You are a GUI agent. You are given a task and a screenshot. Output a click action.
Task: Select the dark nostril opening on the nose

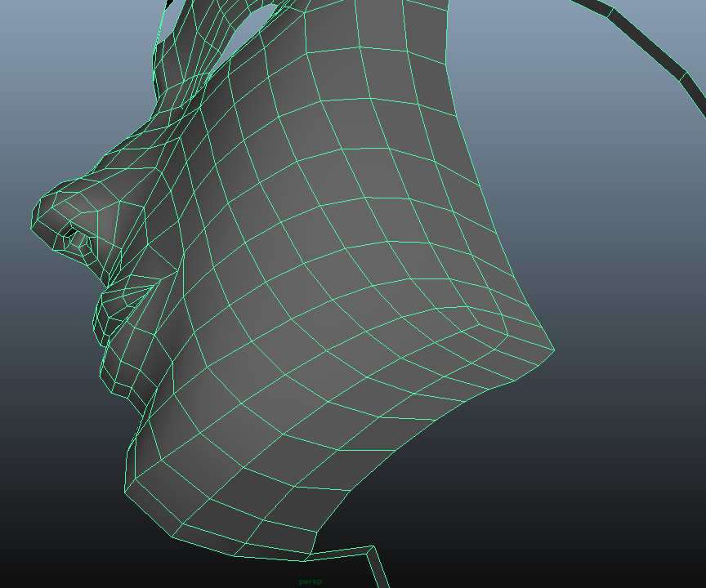[79, 240]
